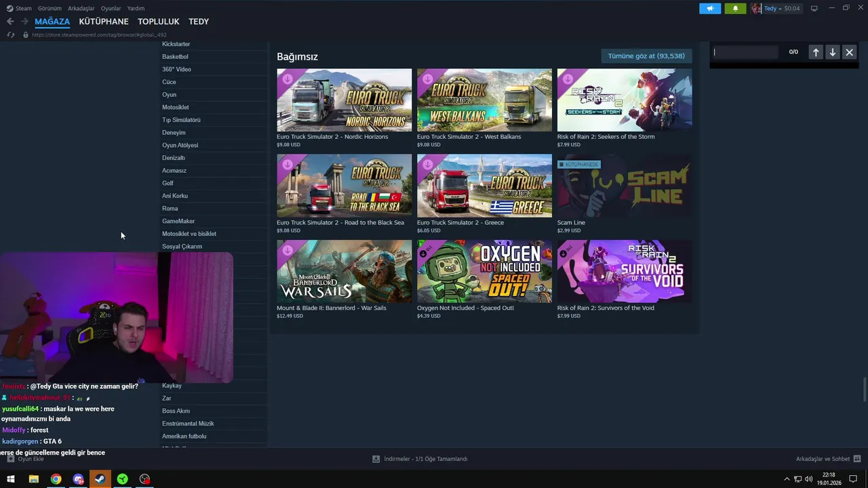Select the 360° Video tag
Viewport: 868px width, 488px height.
tap(176, 69)
